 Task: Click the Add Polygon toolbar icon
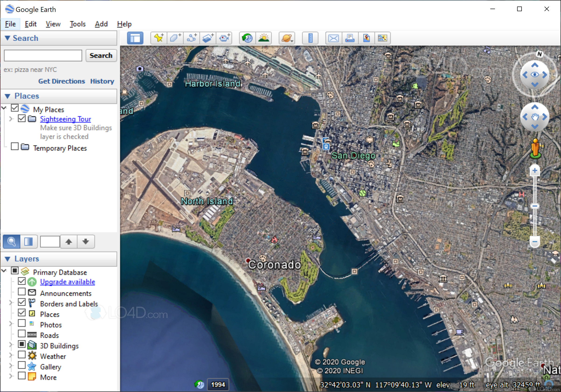pos(175,38)
